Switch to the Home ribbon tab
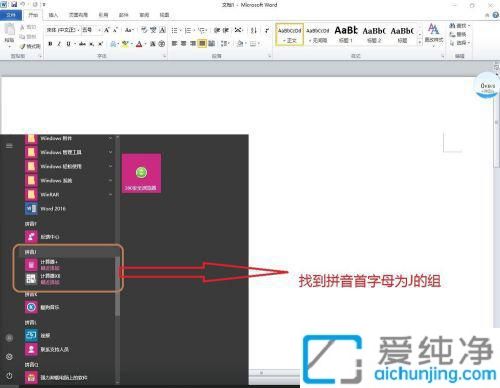This screenshot has height=388, width=500. (33, 15)
